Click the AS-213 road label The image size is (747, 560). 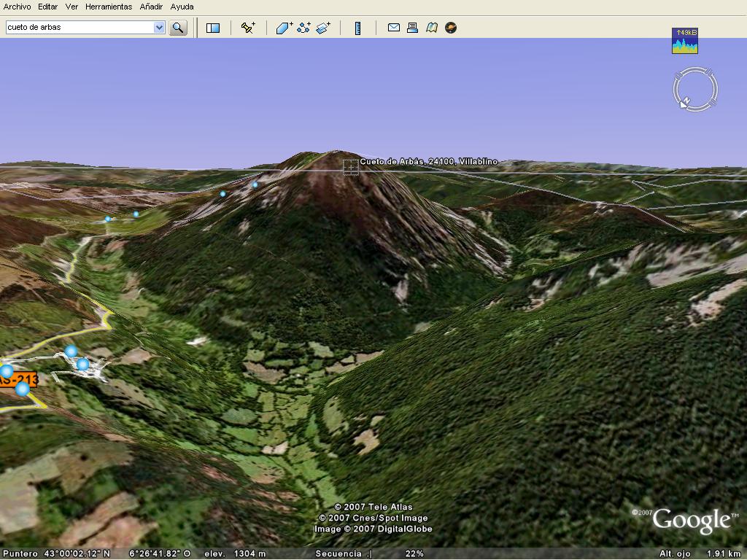tap(18, 380)
